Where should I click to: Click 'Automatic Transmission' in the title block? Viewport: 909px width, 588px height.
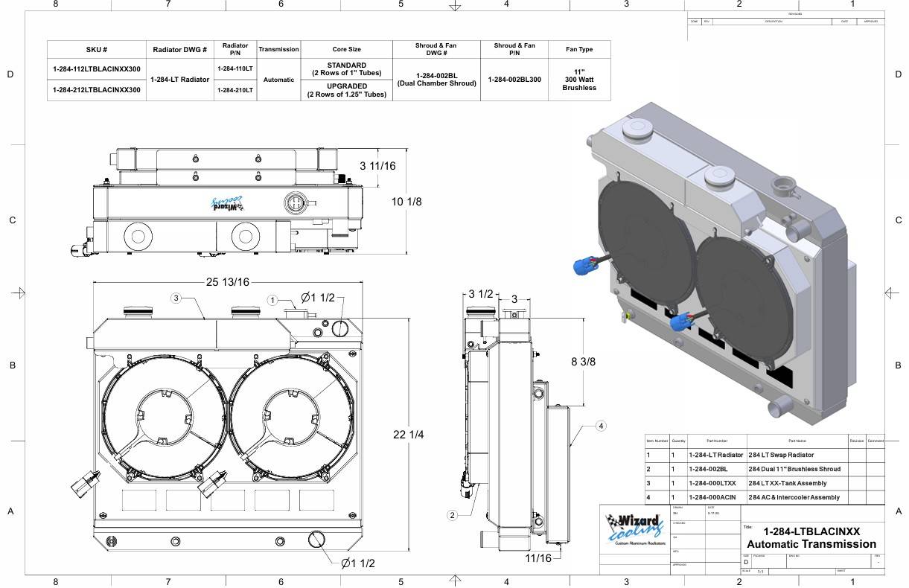click(x=811, y=544)
